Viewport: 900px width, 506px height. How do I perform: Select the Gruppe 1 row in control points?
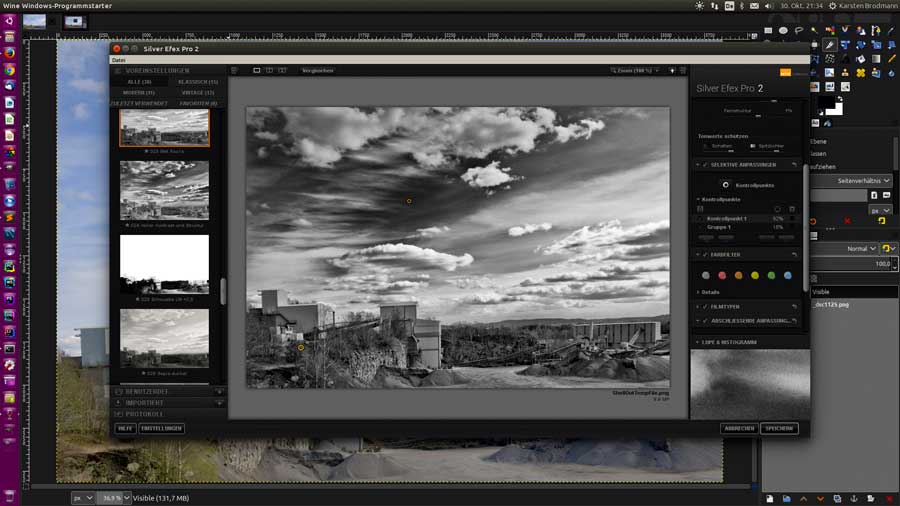[746, 227]
